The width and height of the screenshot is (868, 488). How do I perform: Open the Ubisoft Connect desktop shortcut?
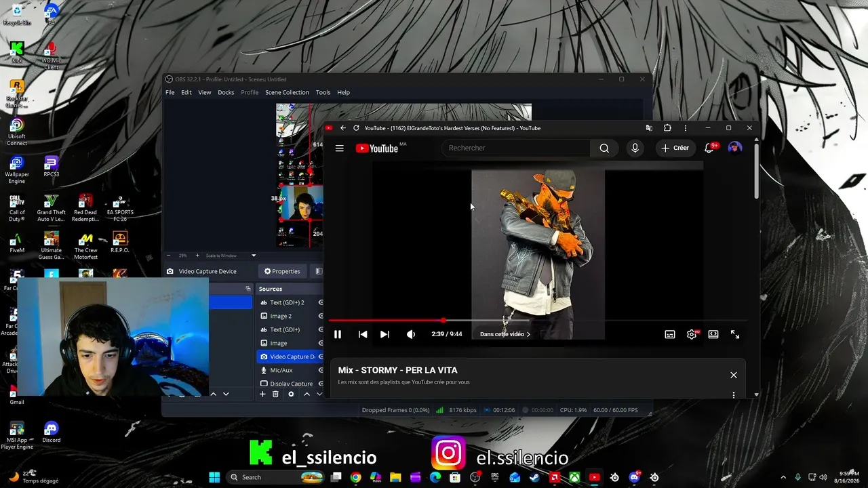click(x=17, y=132)
